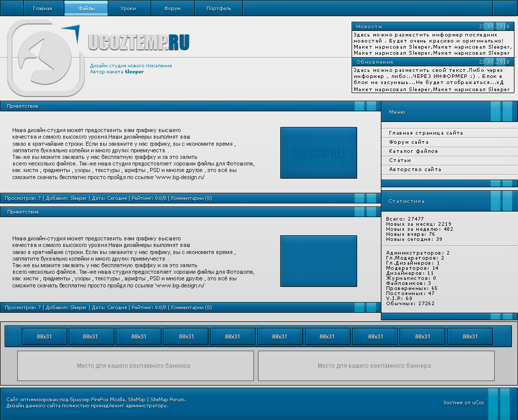518x420 pixels.
Task: Click the tagline 'Дизайн студия нового покаления'
Action: click(x=131, y=66)
